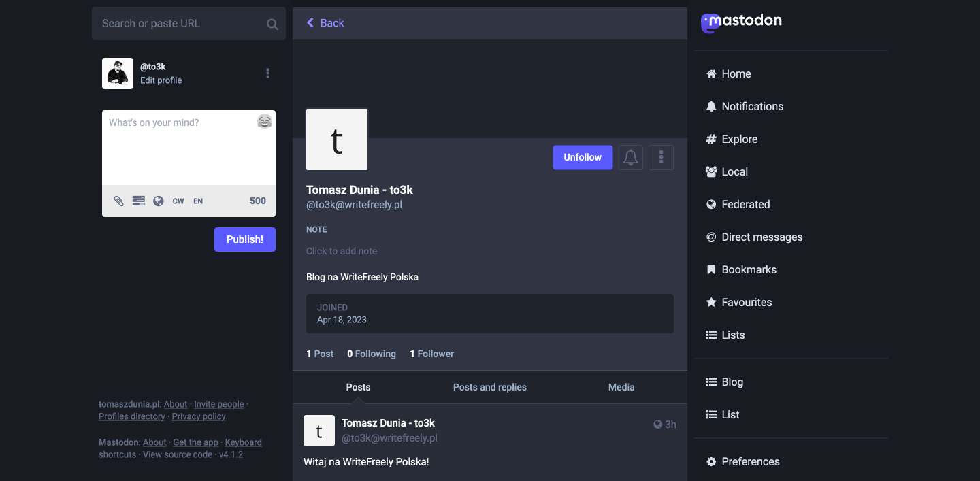Viewport: 980px width, 481px height.
Task: Click the add poll icon in composer
Action: (138, 201)
